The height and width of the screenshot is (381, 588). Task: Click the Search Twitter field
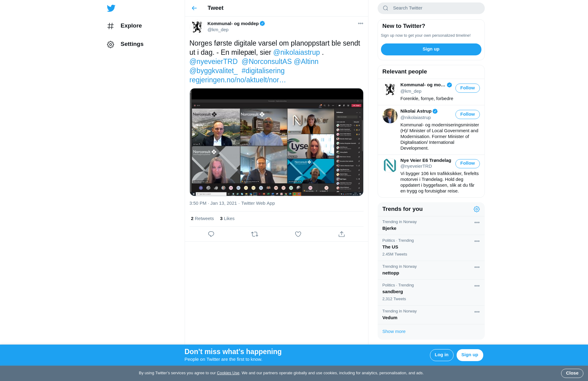[431, 8]
